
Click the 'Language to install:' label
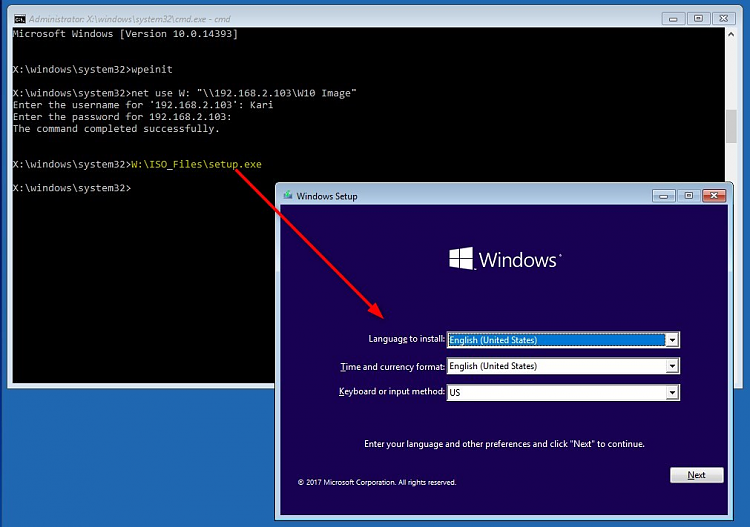407,339
